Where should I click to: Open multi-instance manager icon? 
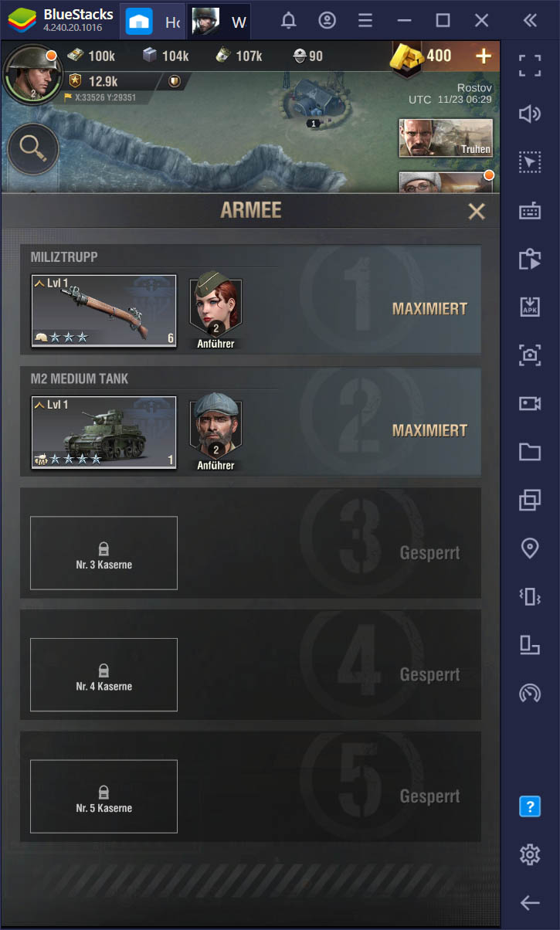(x=530, y=500)
